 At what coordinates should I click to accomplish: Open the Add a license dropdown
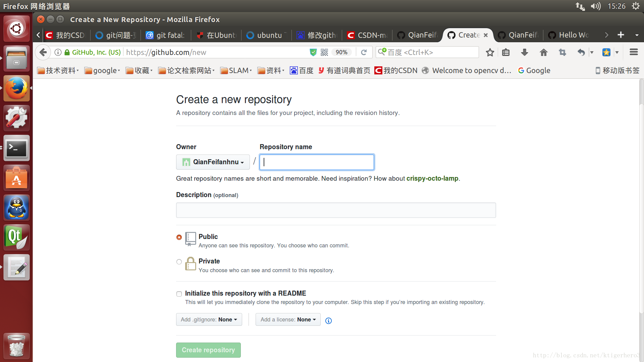(288, 320)
